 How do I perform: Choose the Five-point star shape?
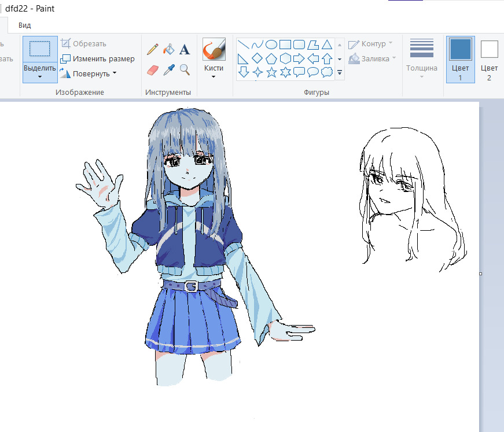[x=271, y=72]
